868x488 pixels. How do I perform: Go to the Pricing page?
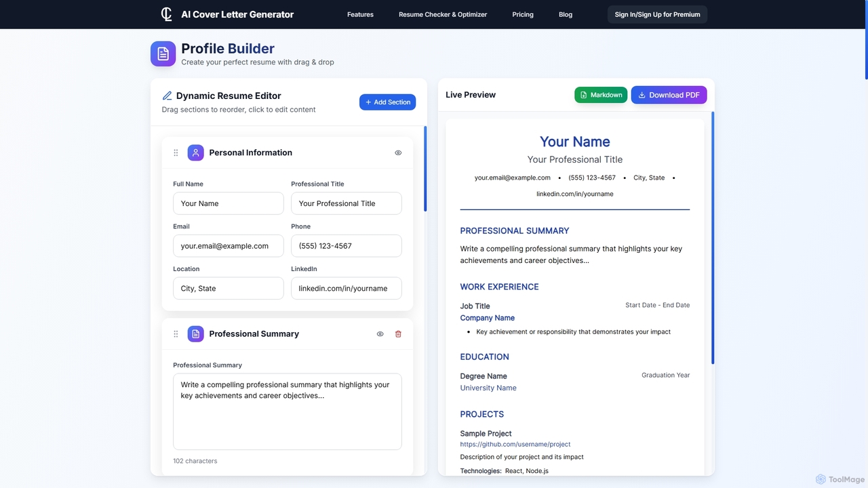pos(523,14)
